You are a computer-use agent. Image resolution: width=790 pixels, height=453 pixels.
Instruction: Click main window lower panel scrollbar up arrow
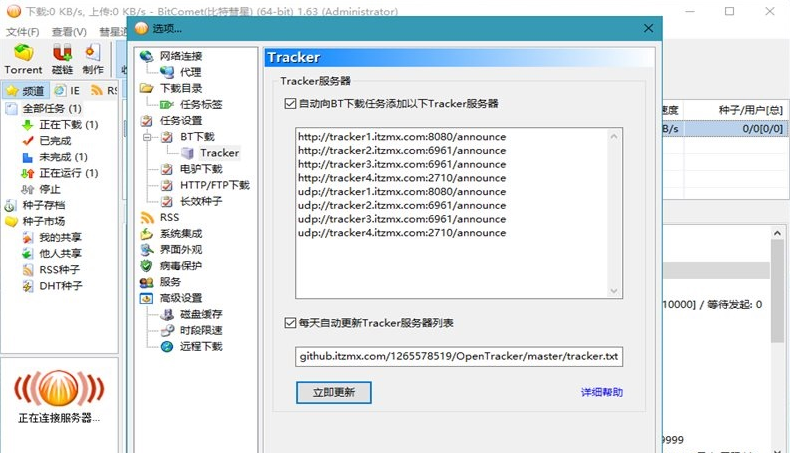(x=776, y=233)
